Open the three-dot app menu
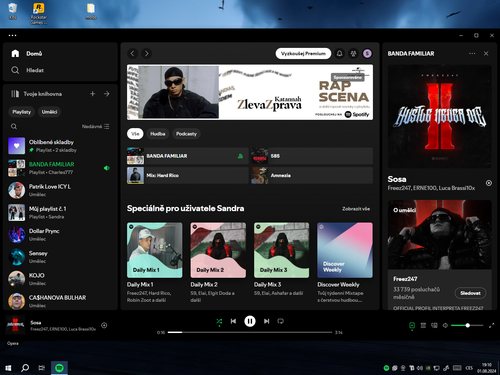This screenshot has height=375, width=500. [12, 35]
